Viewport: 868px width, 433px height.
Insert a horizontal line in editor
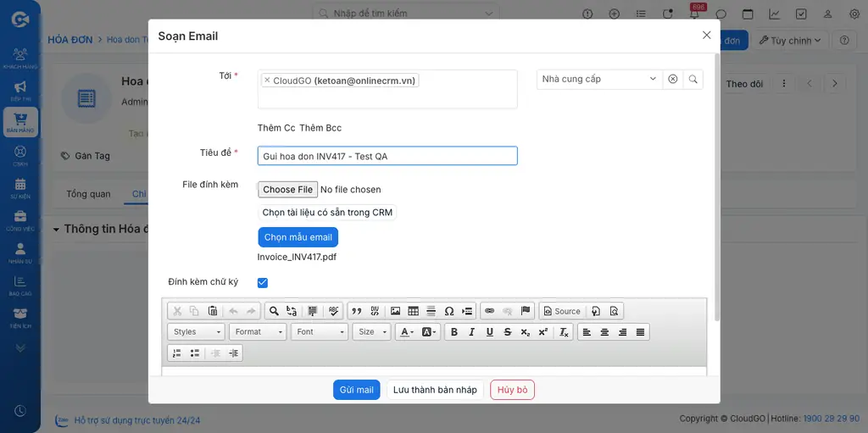point(431,311)
